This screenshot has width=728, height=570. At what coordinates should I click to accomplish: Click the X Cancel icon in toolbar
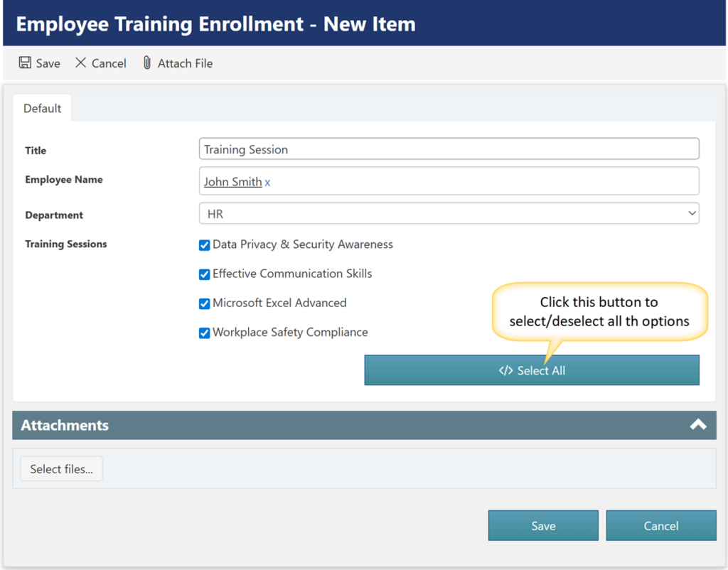[x=80, y=63]
